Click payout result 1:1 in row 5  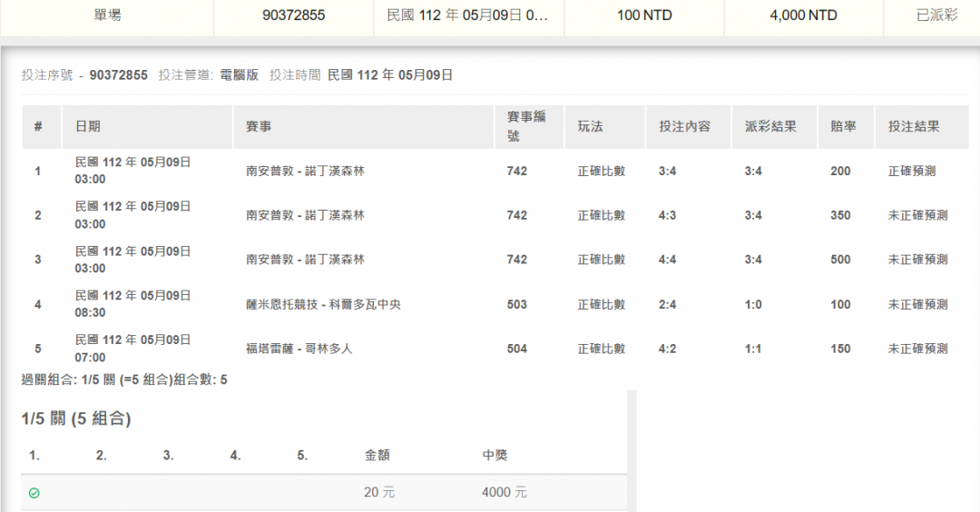pos(753,349)
